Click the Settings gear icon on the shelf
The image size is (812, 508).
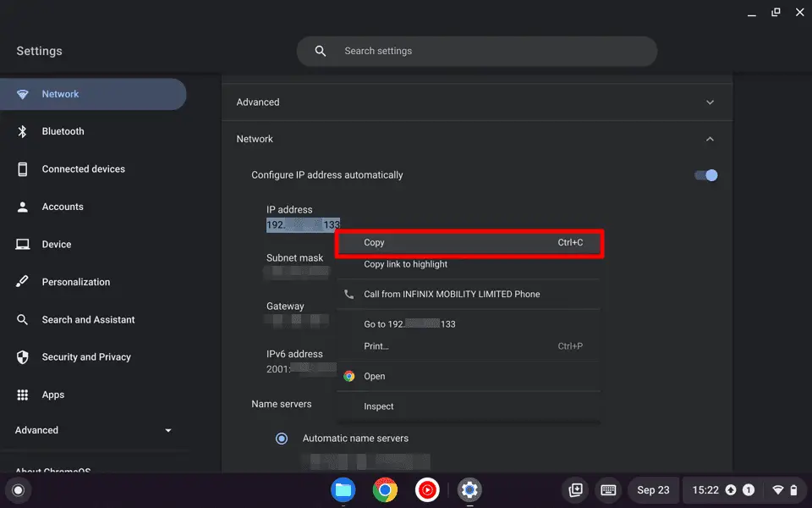[469, 490]
